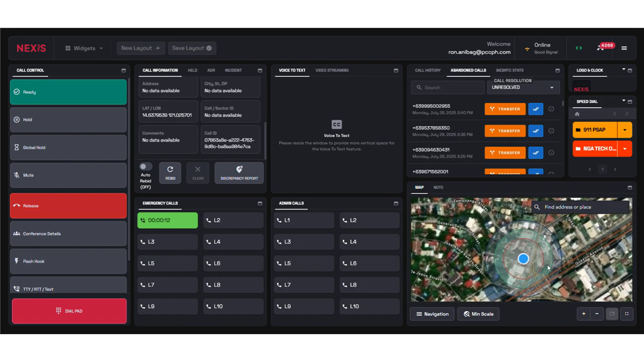Go to Speed Dial home icon
644x362 pixels.
pos(577,114)
